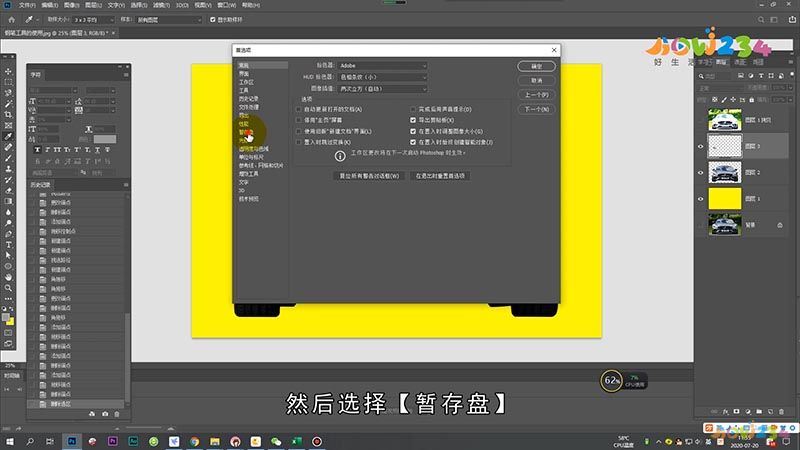Toggle 停用主页屏幕 checkbox

click(298, 120)
